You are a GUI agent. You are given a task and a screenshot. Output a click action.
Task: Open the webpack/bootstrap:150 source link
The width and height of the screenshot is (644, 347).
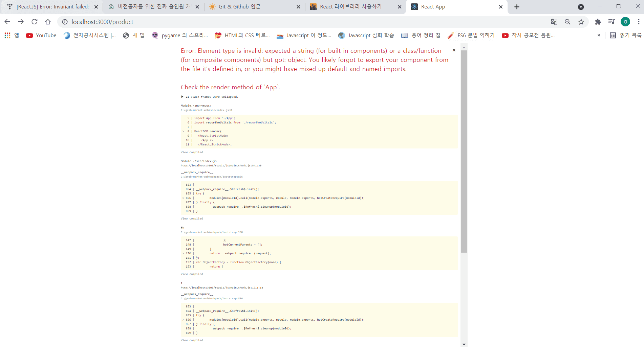pyautogui.click(x=212, y=232)
